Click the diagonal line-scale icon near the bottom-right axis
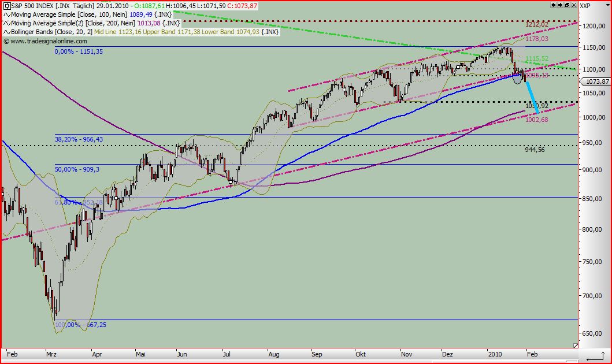This screenshot has height=364, width=612. 576,346
